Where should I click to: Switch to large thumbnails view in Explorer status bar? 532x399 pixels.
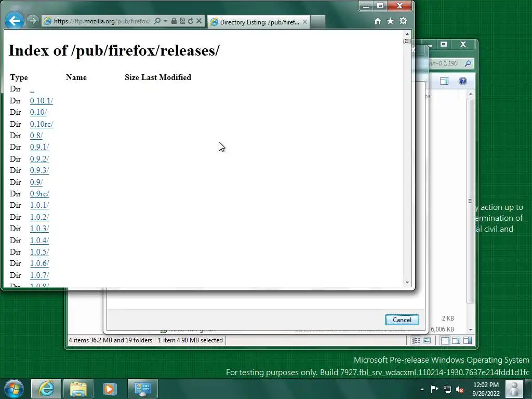(427, 340)
